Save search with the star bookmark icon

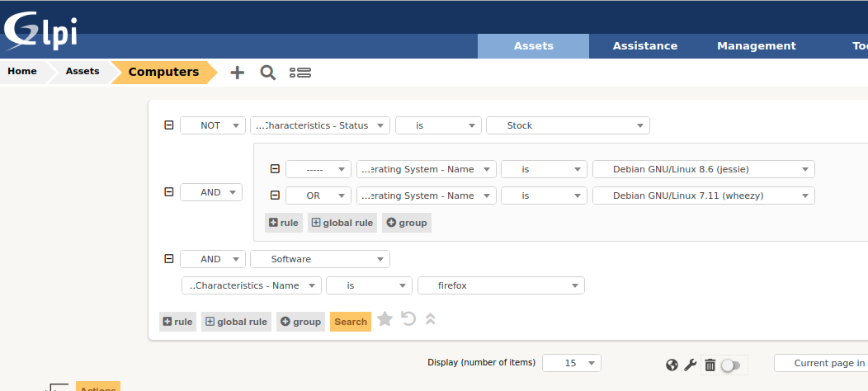coord(385,319)
